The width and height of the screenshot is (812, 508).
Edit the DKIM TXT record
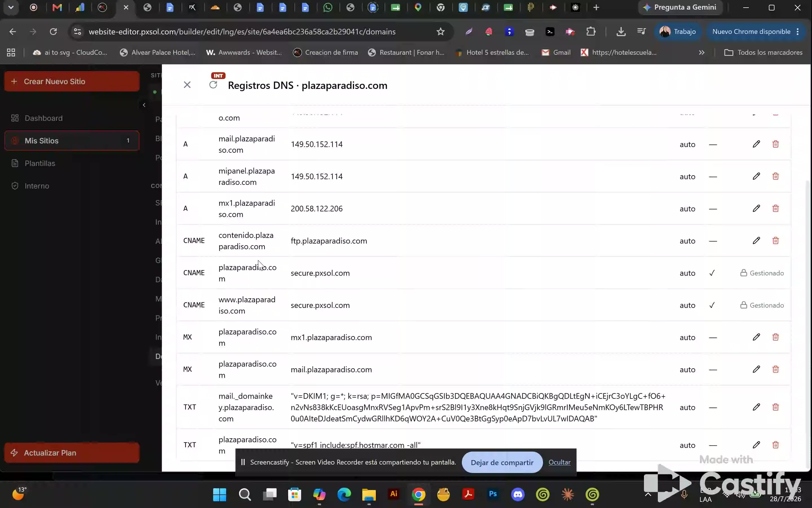coord(756,407)
